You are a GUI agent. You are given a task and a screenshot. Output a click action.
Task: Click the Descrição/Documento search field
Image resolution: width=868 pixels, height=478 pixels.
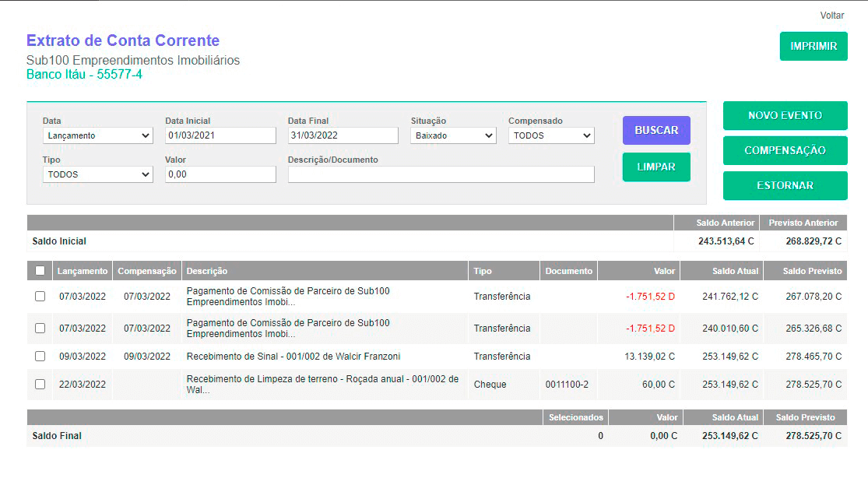click(x=441, y=174)
